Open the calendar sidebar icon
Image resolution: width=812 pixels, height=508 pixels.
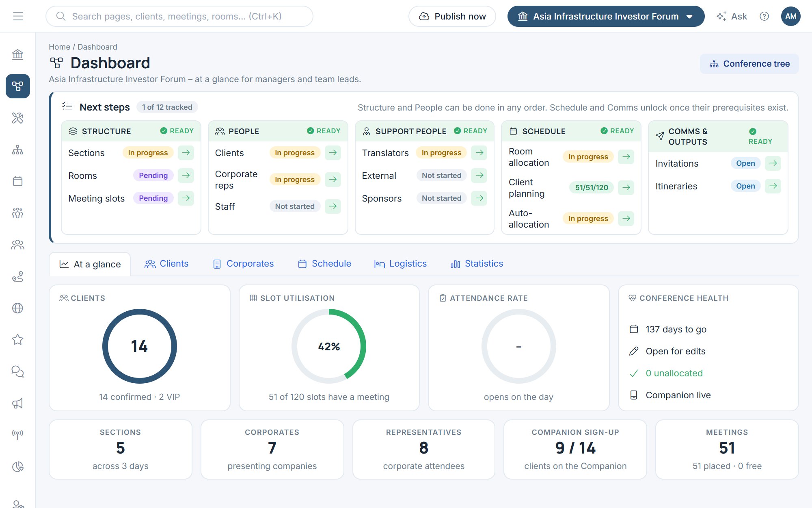coord(17,181)
